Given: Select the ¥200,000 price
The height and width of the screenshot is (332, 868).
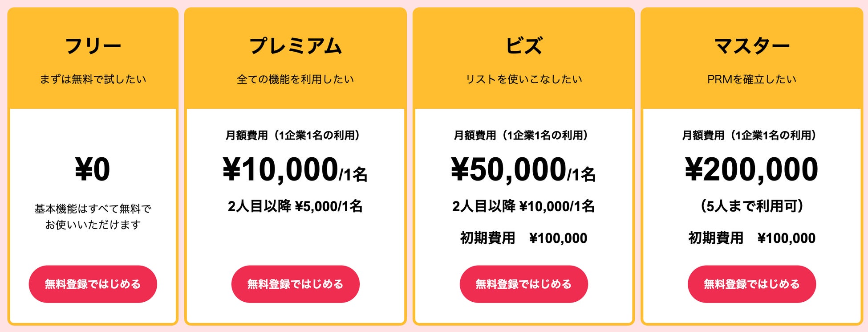Looking at the screenshot, I should [x=751, y=169].
